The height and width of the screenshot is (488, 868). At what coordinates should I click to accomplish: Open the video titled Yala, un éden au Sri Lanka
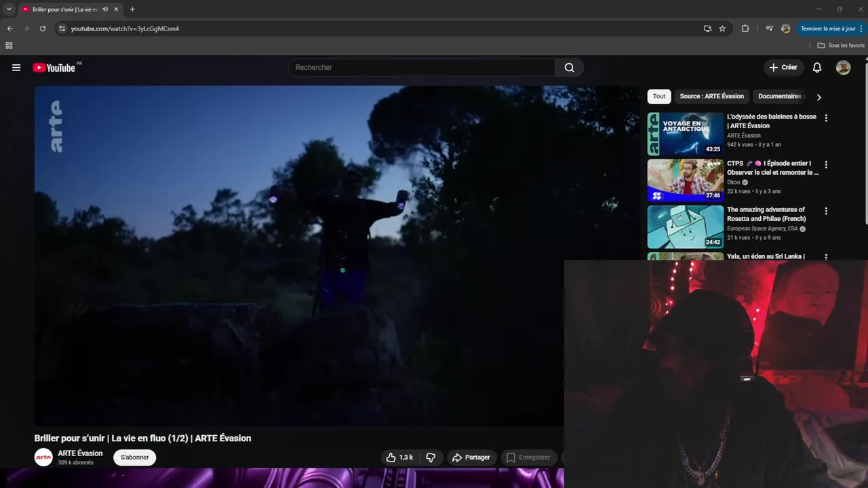pos(766,256)
